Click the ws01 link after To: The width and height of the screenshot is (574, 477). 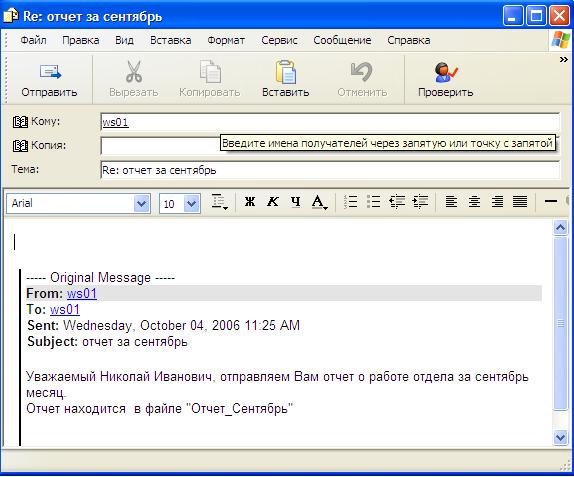tap(65, 310)
